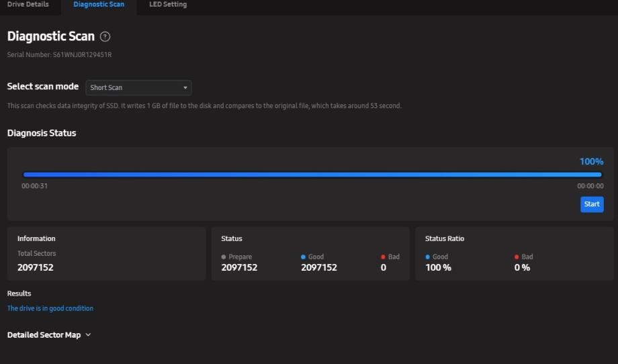
Task: Click the red Bad dot in Status Ratio
Action: (517, 257)
